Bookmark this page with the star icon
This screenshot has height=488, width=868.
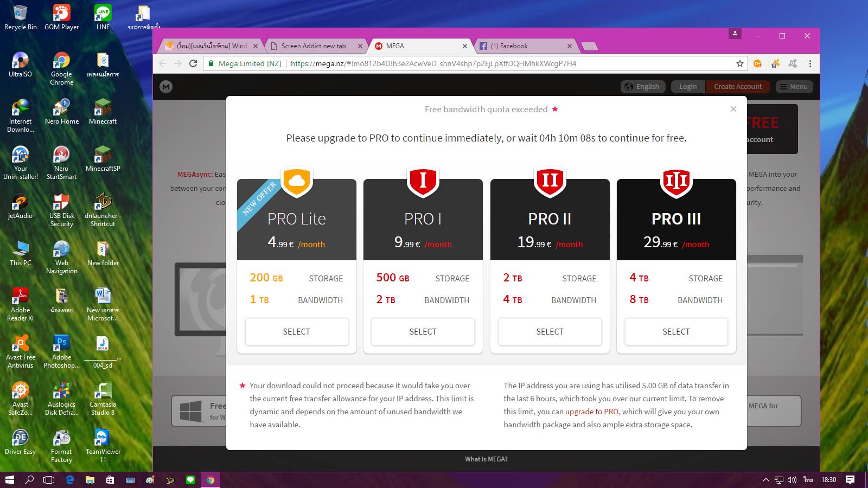coord(740,63)
